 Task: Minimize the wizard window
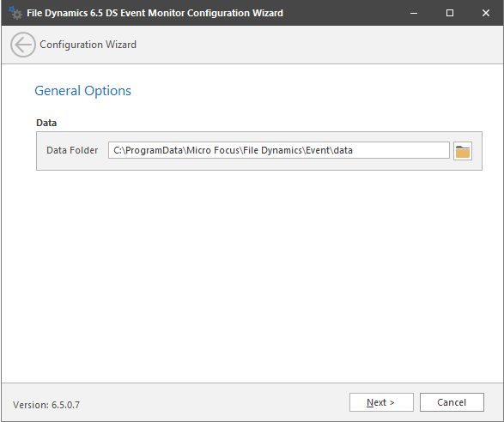point(414,13)
